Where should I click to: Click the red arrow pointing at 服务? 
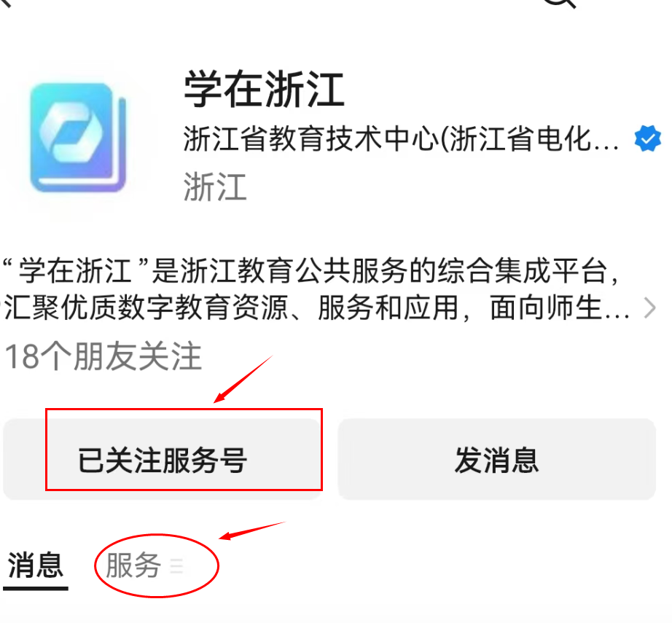(252, 530)
